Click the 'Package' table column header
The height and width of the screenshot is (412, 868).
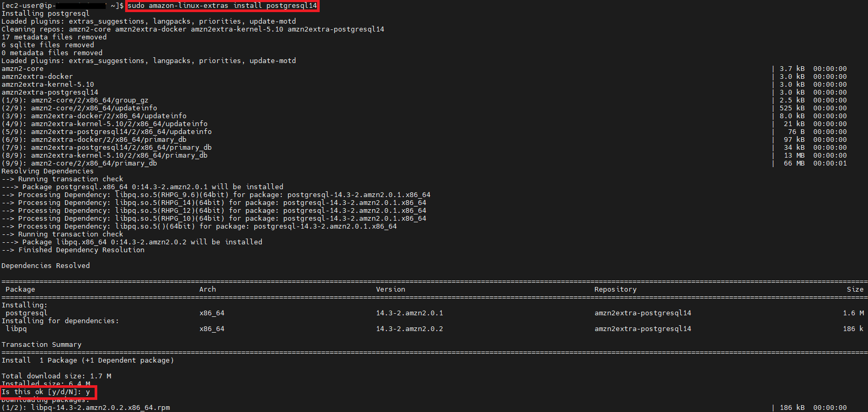tap(21, 290)
